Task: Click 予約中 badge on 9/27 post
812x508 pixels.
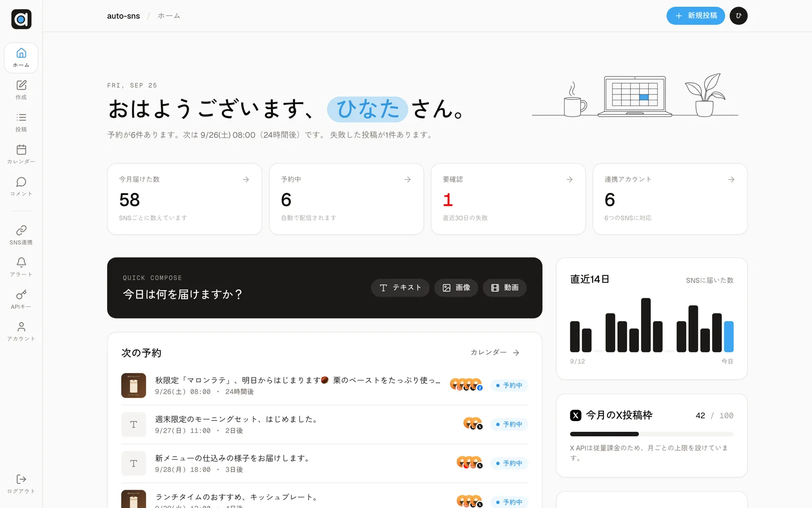Action: point(510,424)
